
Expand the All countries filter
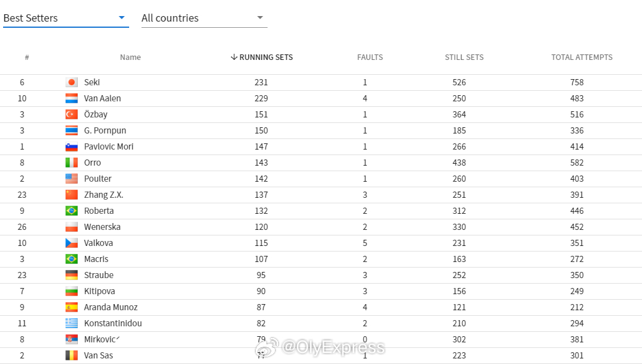205,18
